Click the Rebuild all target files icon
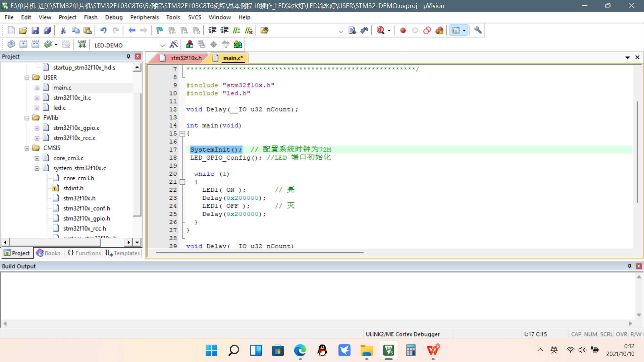This screenshot has height=362, width=644. point(35,44)
